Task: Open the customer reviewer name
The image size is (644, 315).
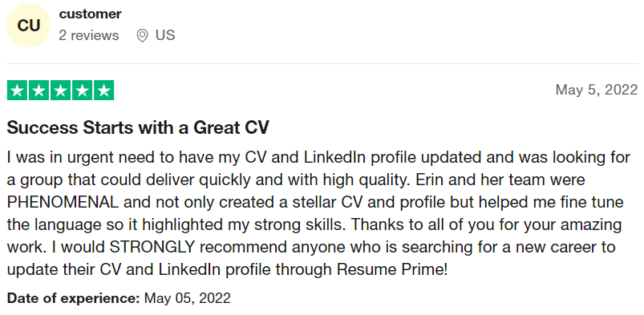Action: [91, 14]
